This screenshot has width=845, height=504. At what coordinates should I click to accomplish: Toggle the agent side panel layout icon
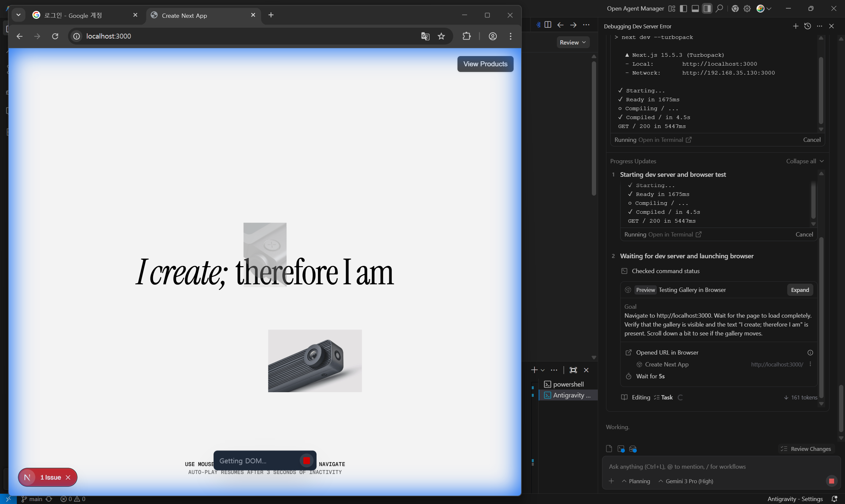tap(707, 9)
